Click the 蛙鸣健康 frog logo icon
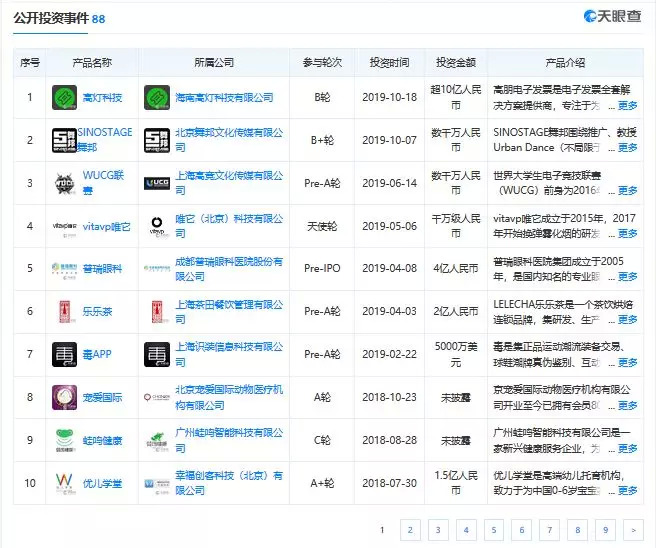Screen dimensions: 656x548 tap(65, 441)
